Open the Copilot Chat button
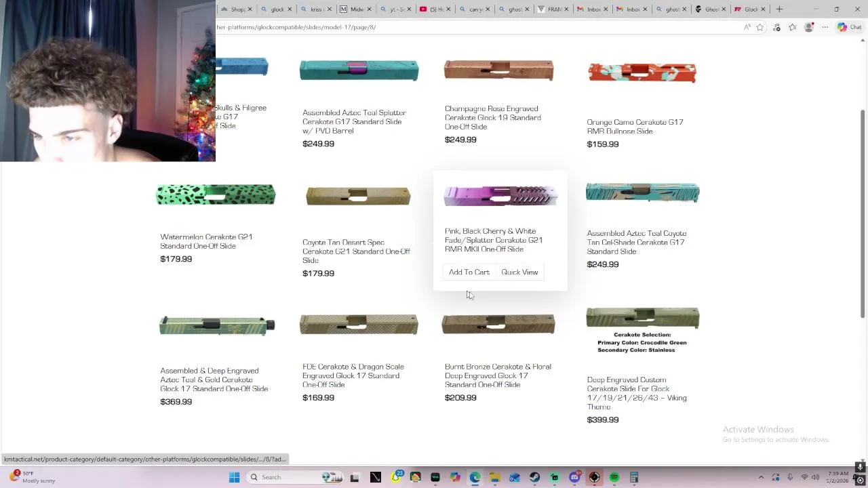The height and width of the screenshot is (488, 868). click(x=849, y=27)
